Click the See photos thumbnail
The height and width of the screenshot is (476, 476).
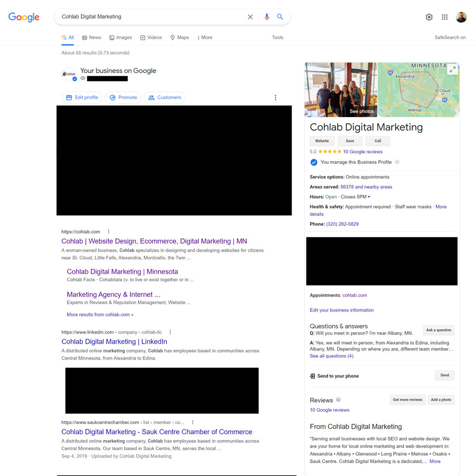coord(341,90)
